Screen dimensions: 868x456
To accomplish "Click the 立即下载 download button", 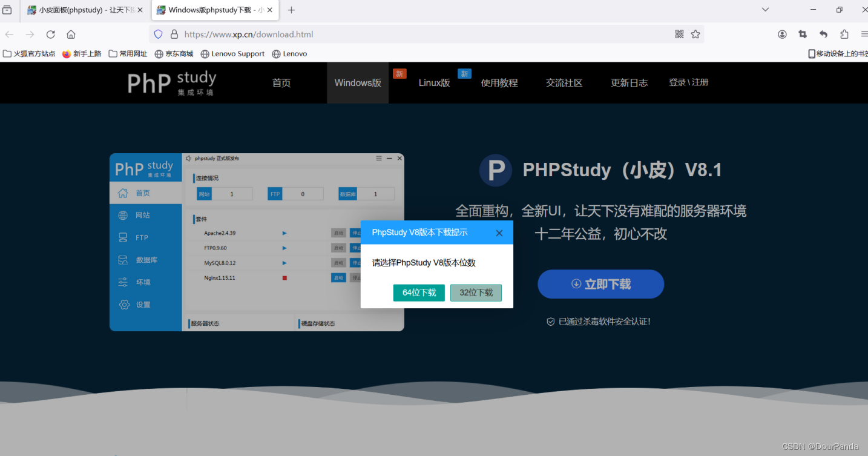I will click(x=600, y=284).
